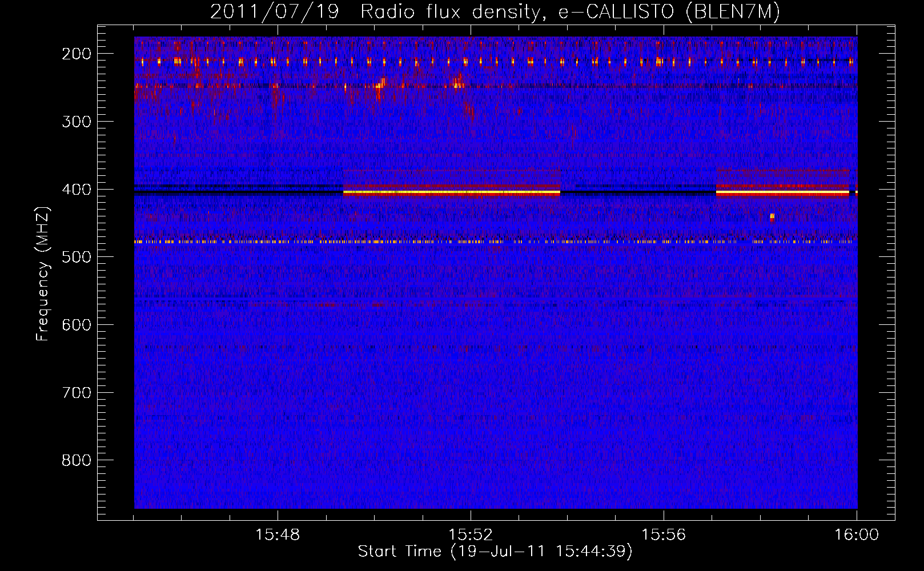Screen dimensions: 924x571
Task: Click the isolated yellow burst near 440 MHz
Action: coord(772,217)
